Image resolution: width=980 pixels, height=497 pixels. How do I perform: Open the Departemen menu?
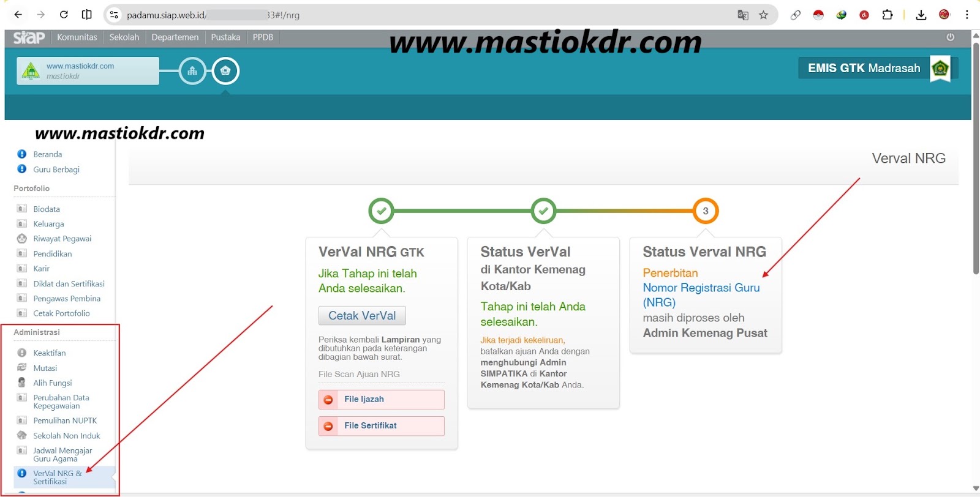[175, 37]
